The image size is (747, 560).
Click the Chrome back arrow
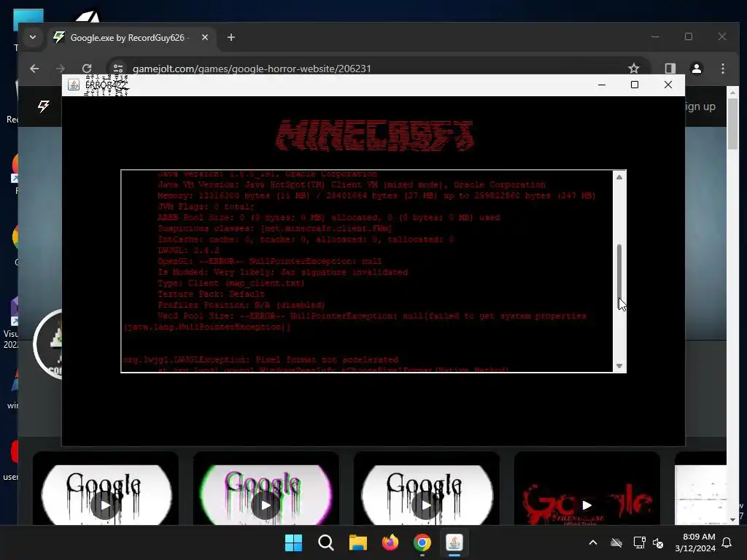coord(34,69)
